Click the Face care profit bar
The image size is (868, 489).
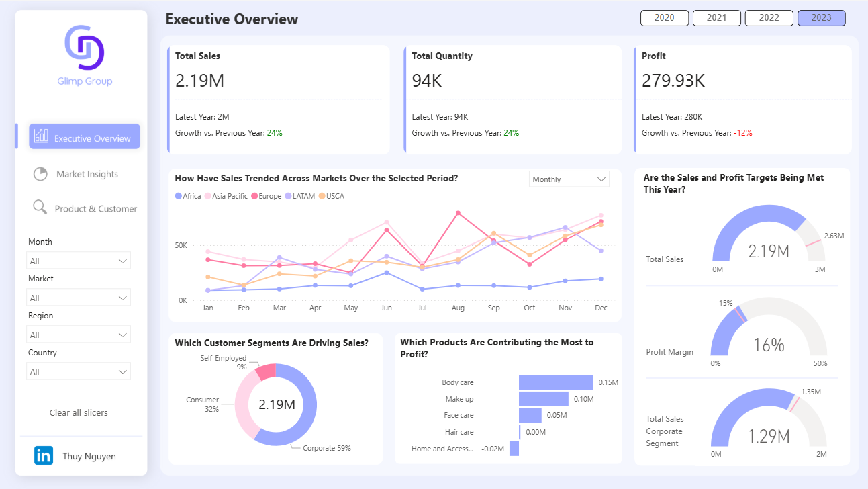point(530,415)
